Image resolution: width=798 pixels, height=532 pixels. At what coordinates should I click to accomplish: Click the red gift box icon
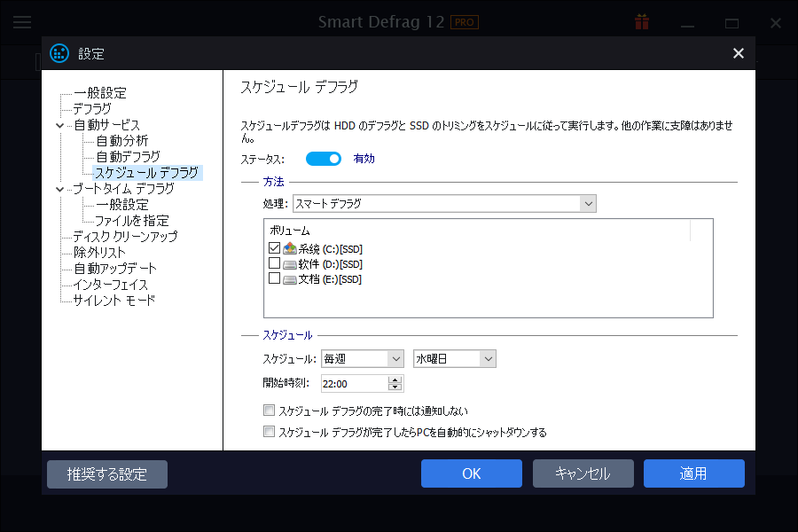point(642,22)
